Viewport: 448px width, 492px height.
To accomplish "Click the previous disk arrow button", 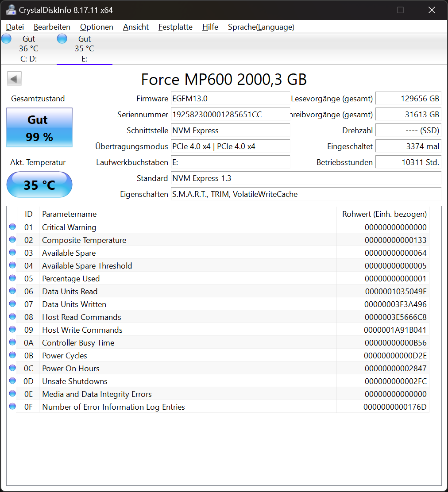I will tap(14, 78).
